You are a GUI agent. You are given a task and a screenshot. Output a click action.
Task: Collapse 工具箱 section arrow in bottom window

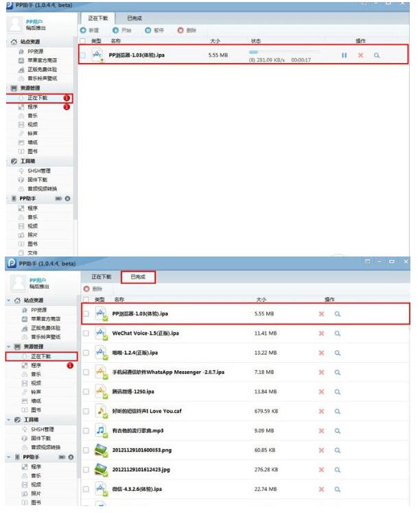coord(9,420)
